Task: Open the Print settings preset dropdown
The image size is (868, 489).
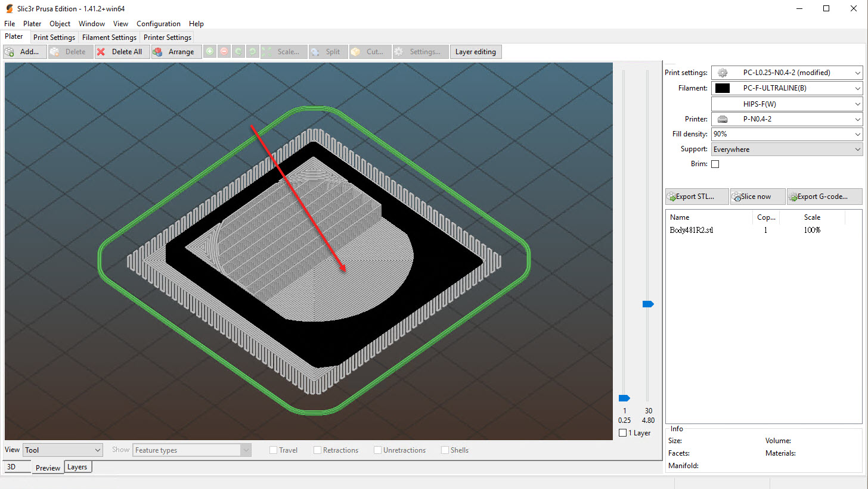Action: click(787, 73)
